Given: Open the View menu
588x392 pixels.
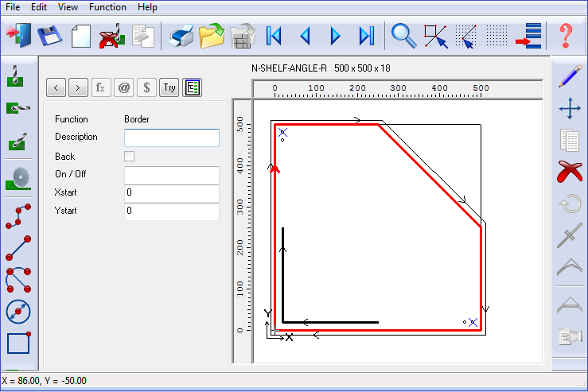Looking at the screenshot, I should coord(68,7).
